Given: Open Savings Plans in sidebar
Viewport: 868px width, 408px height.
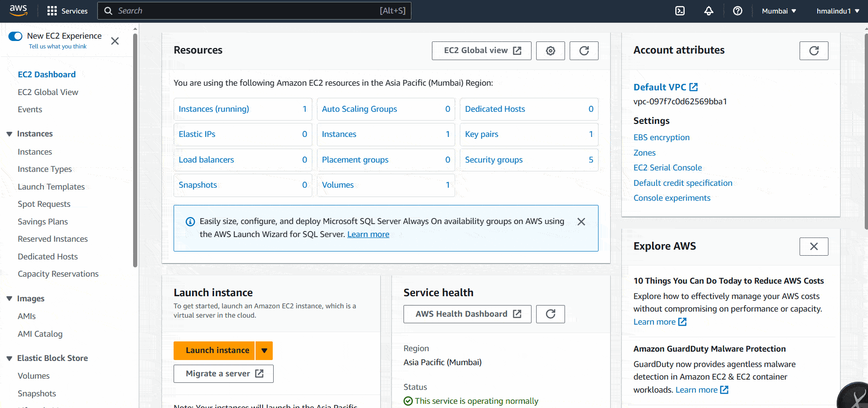Looking at the screenshot, I should [x=43, y=222].
